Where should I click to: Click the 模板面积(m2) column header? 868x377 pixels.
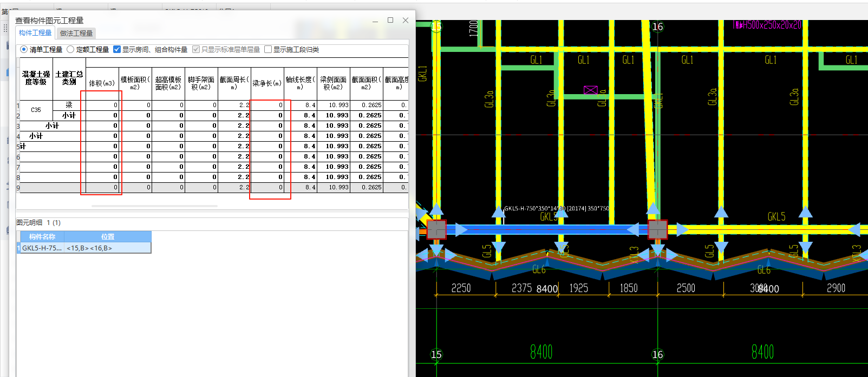[135, 83]
